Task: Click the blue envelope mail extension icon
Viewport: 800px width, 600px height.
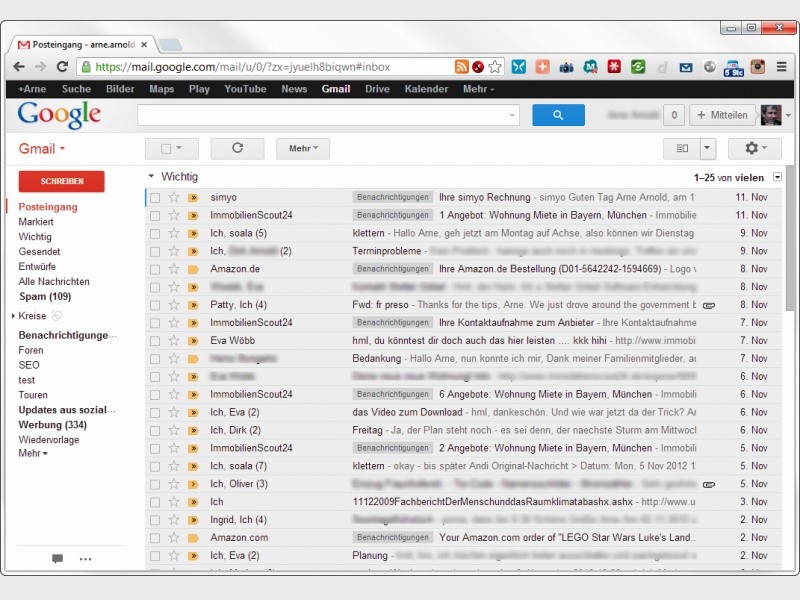Action: pyautogui.click(x=686, y=67)
